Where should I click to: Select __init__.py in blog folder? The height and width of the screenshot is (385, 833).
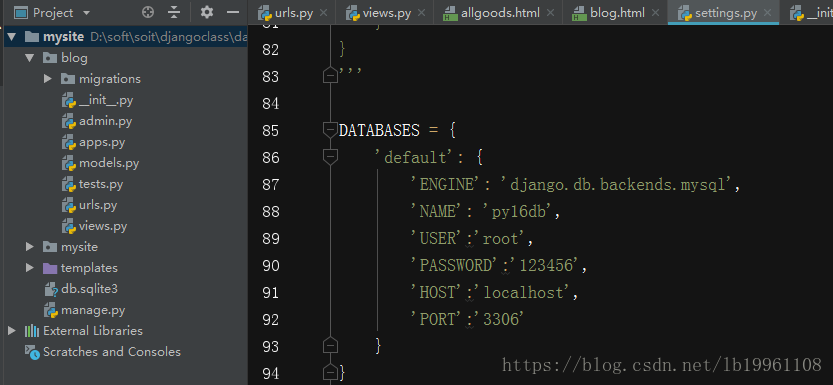(106, 100)
